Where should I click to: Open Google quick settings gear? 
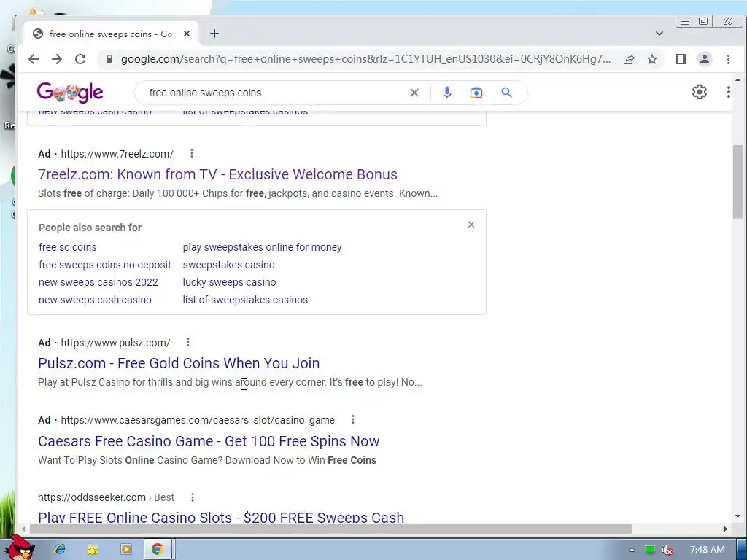(x=700, y=92)
